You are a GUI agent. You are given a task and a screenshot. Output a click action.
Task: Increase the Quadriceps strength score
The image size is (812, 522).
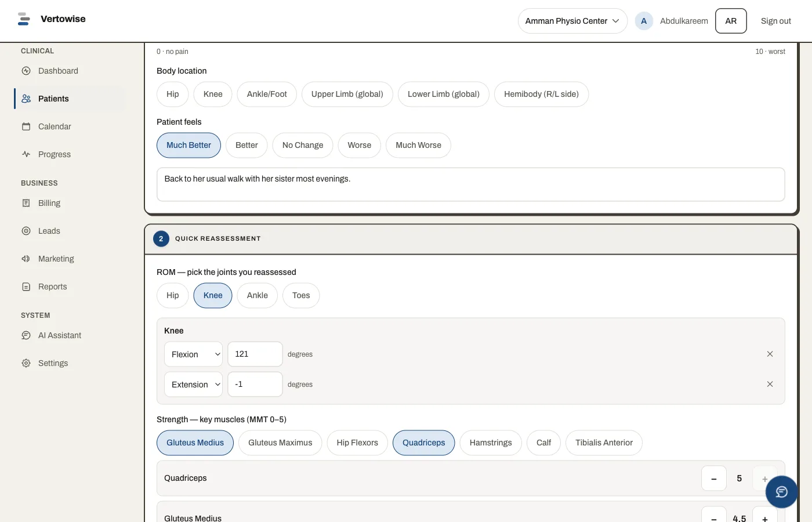(x=765, y=478)
